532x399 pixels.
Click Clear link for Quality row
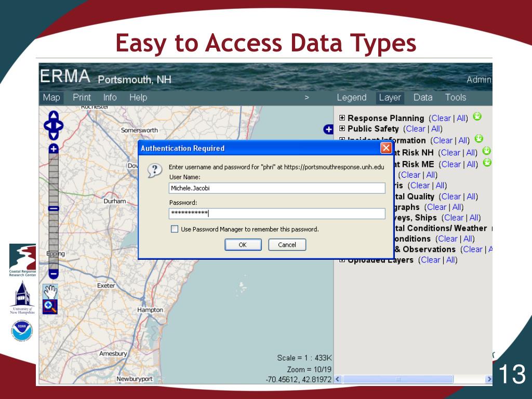(451, 196)
